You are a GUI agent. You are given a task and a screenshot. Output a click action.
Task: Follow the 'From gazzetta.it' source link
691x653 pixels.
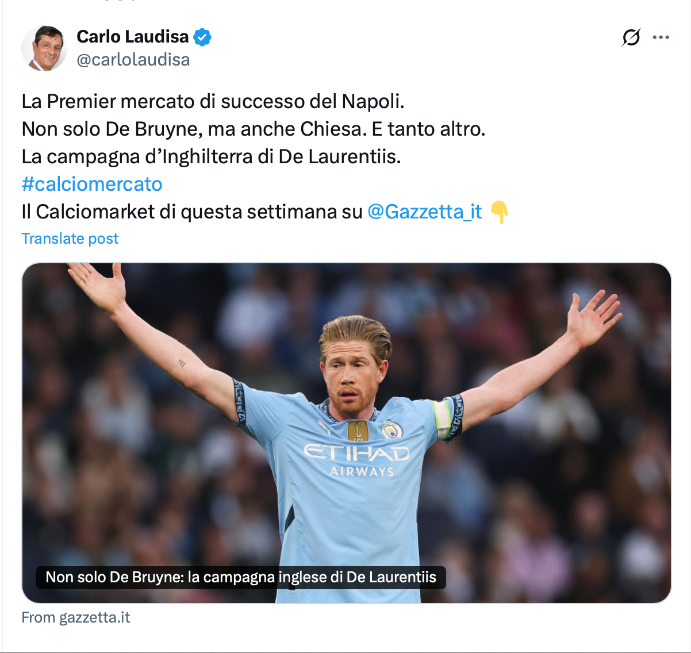coord(75,618)
